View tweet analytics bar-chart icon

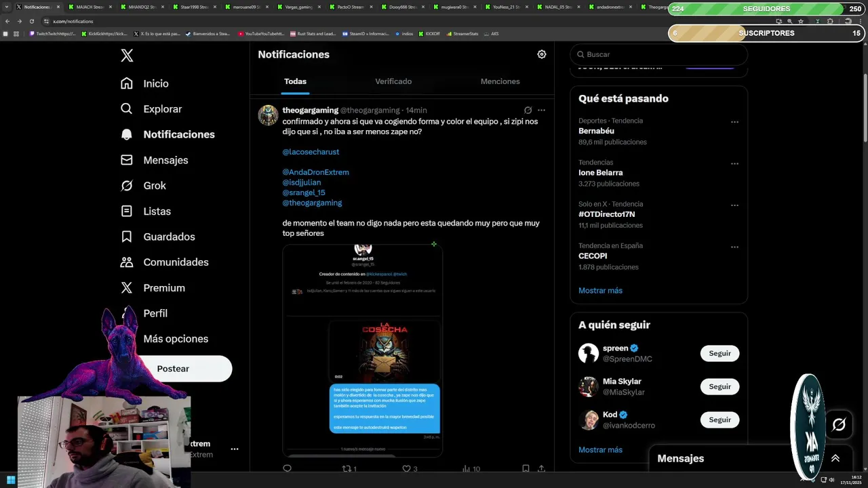[466, 468]
